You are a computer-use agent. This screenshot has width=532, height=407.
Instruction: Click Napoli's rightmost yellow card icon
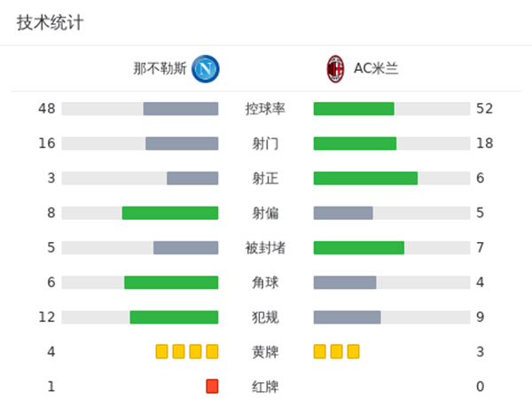[x=212, y=351]
